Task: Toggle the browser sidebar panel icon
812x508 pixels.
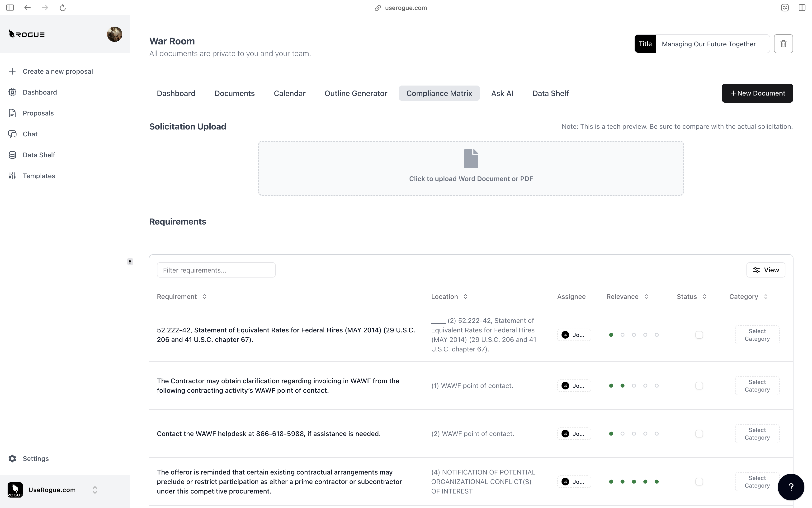Action: coord(10,8)
